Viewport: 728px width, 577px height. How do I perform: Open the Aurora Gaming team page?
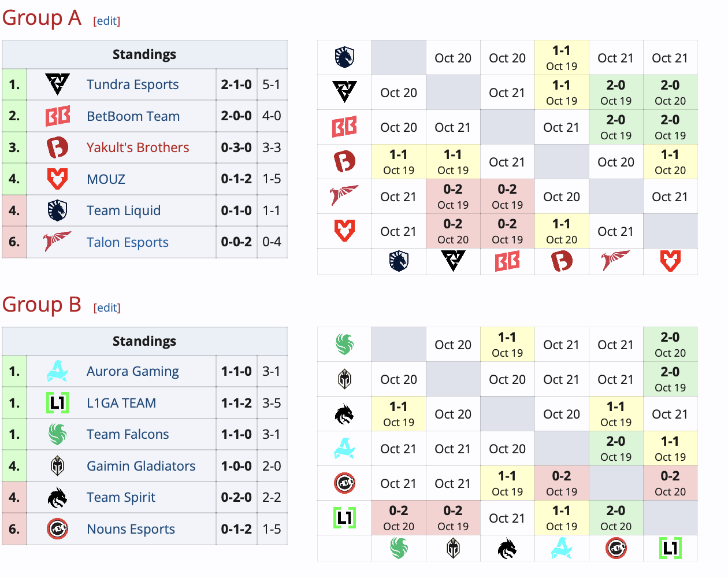click(x=132, y=371)
